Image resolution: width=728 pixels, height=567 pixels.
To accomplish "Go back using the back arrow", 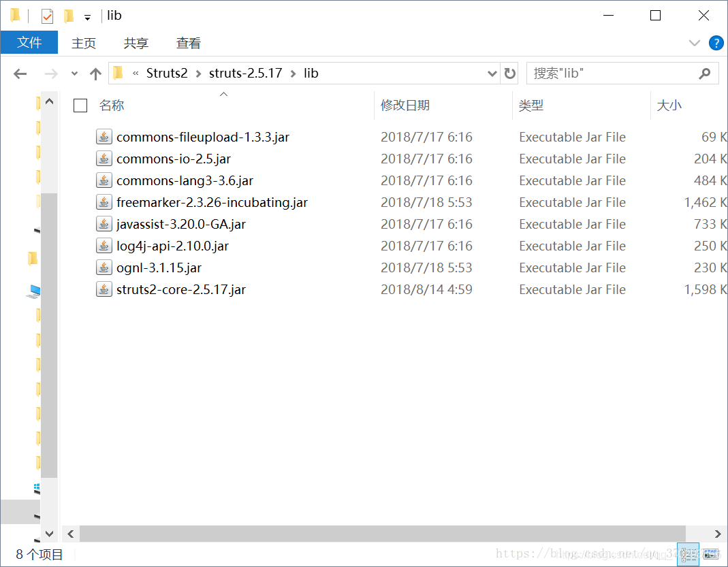I will pos(20,73).
